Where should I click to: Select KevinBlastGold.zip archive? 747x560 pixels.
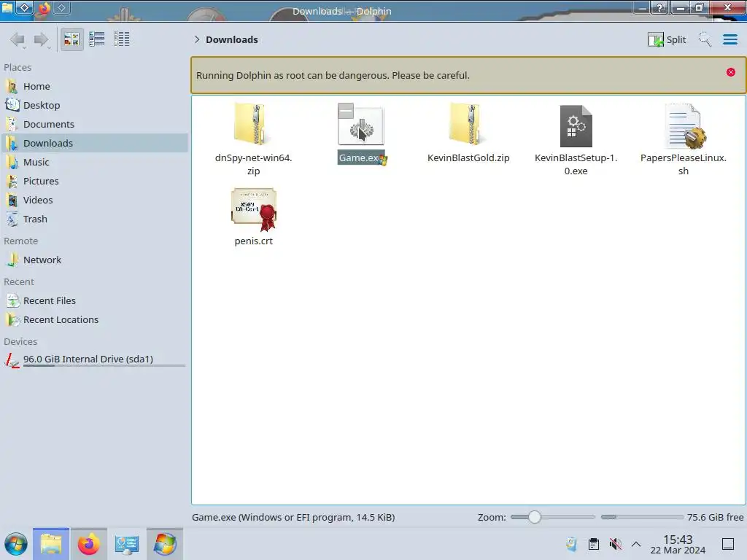[468, 133]
